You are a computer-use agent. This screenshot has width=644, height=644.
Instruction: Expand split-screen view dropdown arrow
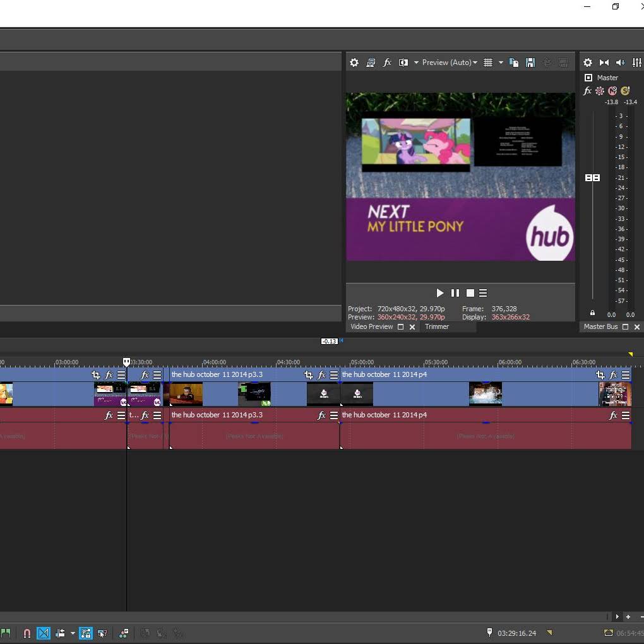tap(416, 63)
